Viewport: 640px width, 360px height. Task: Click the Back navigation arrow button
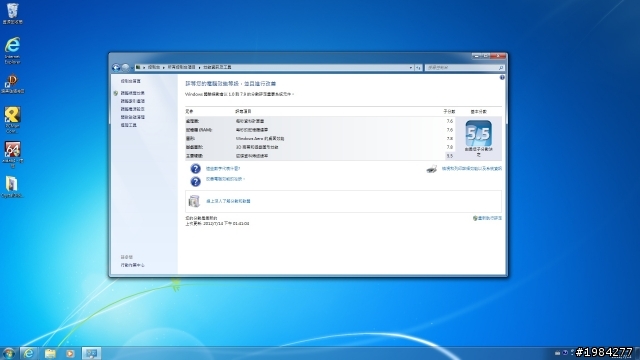click(x=116, y=67)
